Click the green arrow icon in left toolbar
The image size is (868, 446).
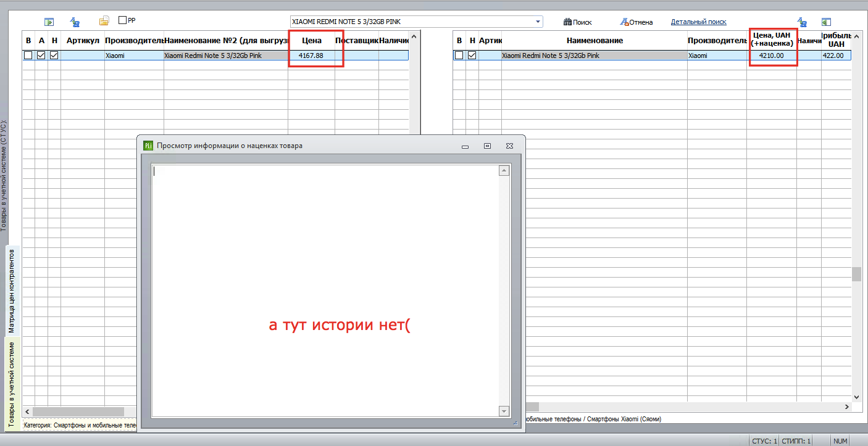(x=49, y=22)
